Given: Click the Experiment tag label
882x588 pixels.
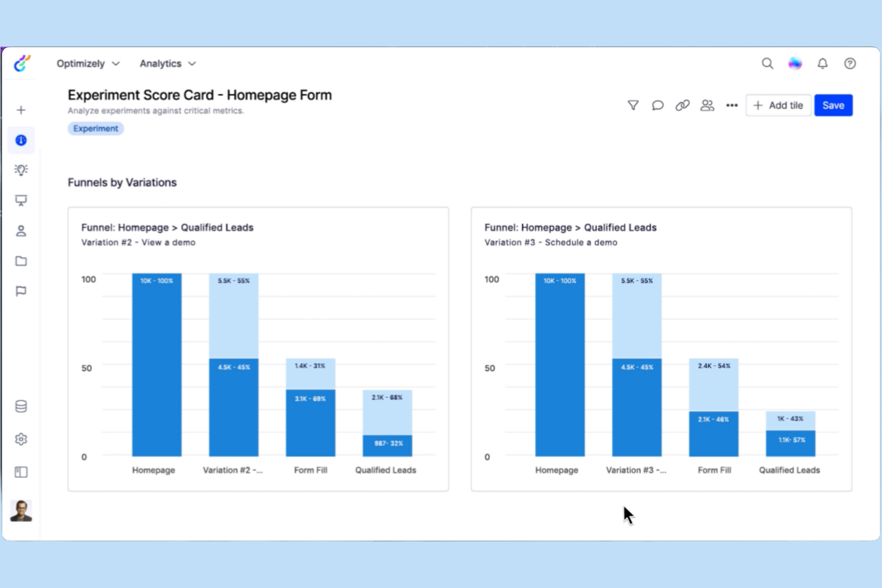Looking at the screenshot, I should point(95,128).
